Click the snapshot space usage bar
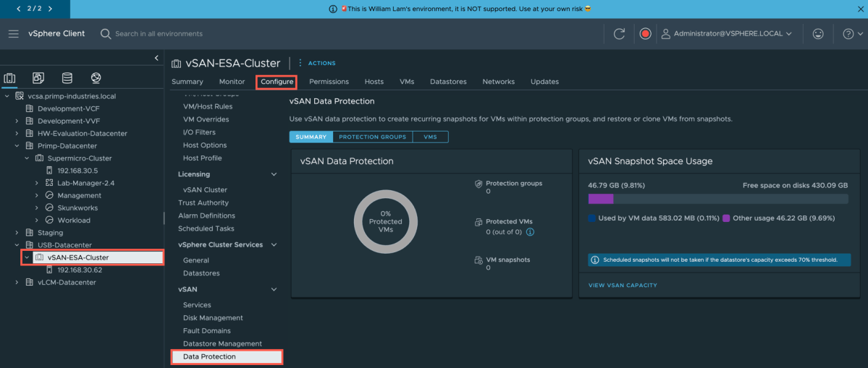The image size is (868, 368). 717,199
